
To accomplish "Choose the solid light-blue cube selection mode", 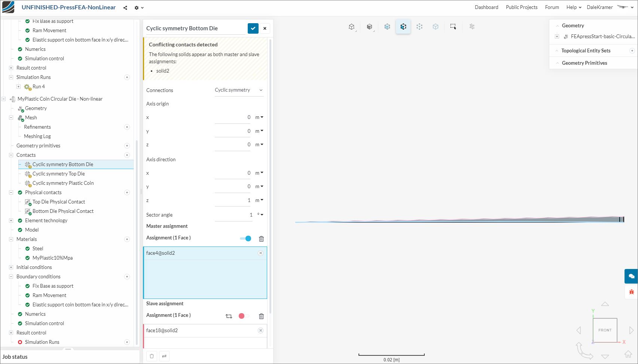I will click(387, 27).
